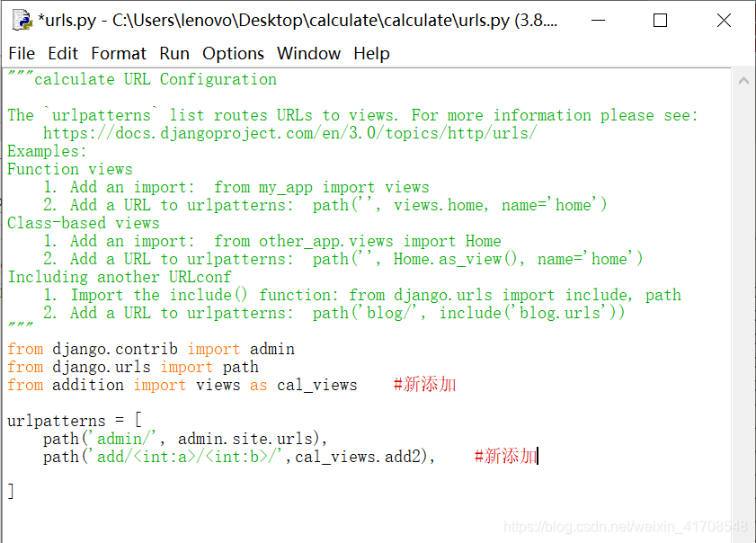Image resolution: width=756 pixels, height=543 pixels.
Task: Place cursor on 'from django.urls import path' line
Action: pyautogui.click(x=133, y=368)
